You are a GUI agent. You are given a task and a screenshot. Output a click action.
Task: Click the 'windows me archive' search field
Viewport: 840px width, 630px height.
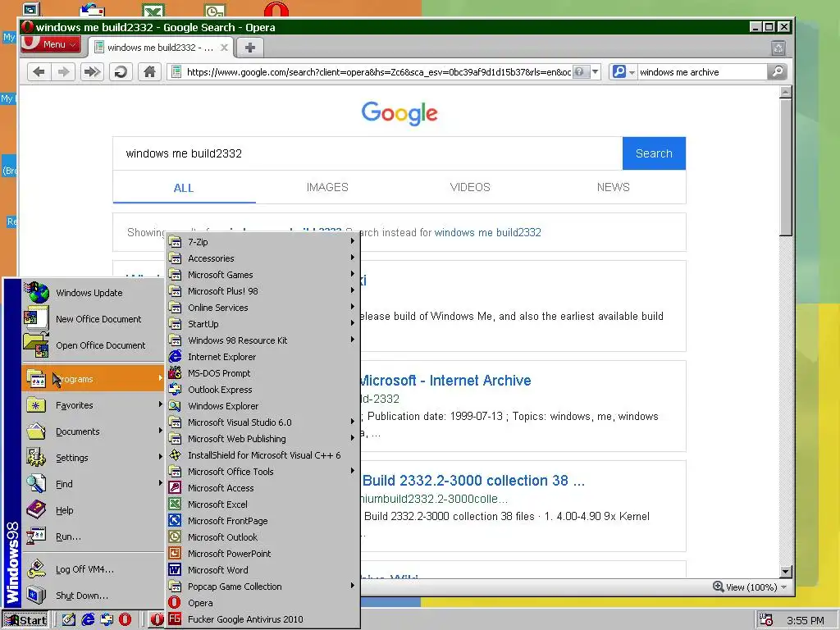702,72
